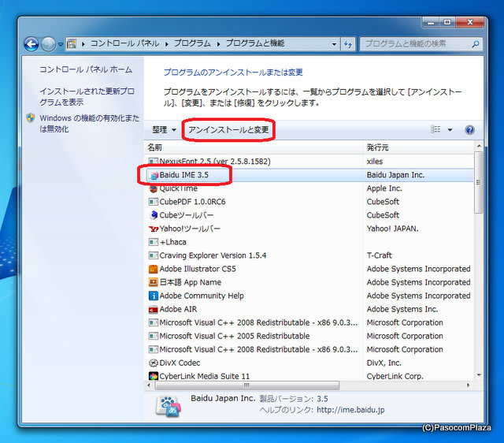Click the +Lhaca program icon

[154, 242]
